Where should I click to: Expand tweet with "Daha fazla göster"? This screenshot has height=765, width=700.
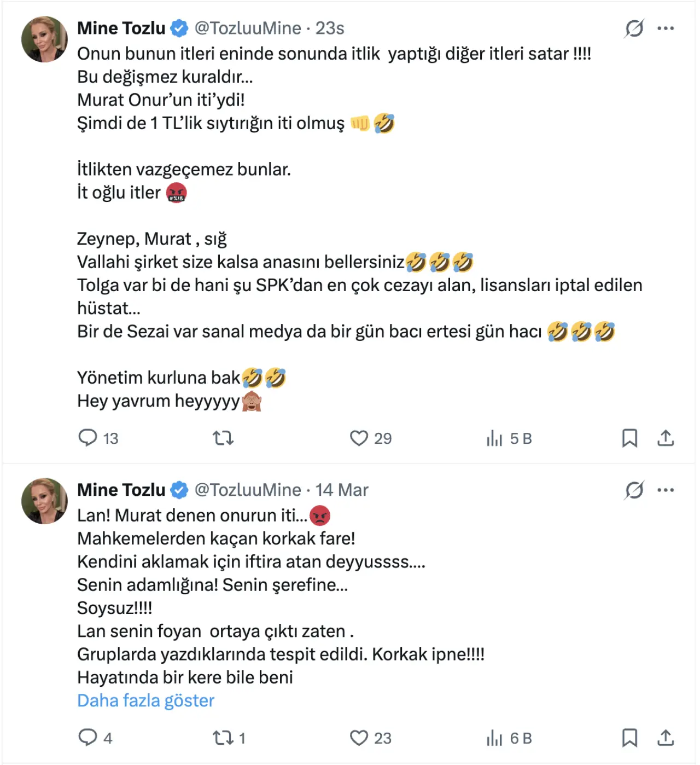145,700
